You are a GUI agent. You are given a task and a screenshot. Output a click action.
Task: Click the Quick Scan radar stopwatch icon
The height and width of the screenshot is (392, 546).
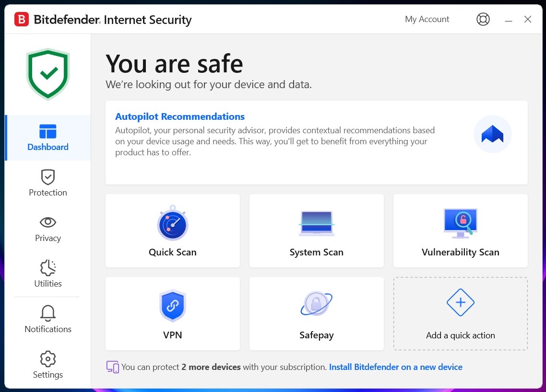[x=173, y=223]
